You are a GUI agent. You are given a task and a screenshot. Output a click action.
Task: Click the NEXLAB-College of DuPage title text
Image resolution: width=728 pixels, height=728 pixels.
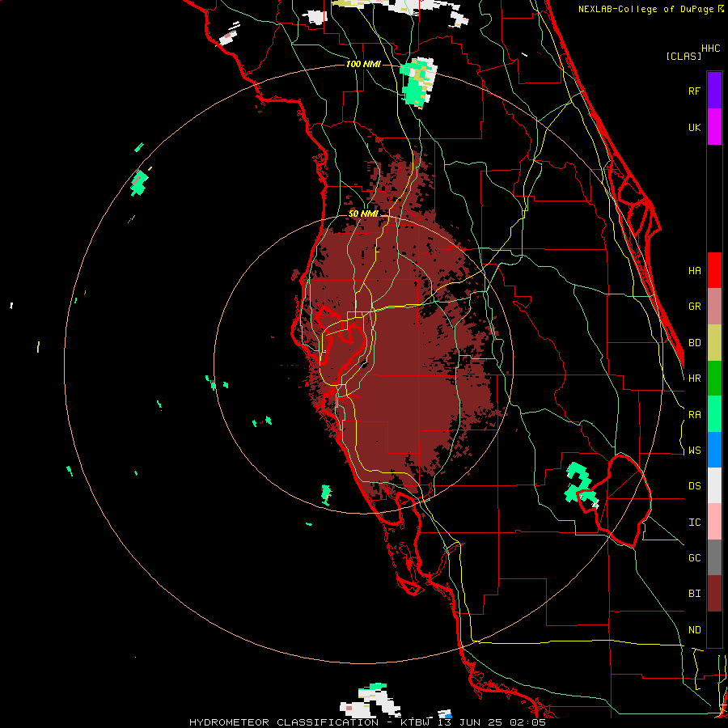[x=645, y=9]
